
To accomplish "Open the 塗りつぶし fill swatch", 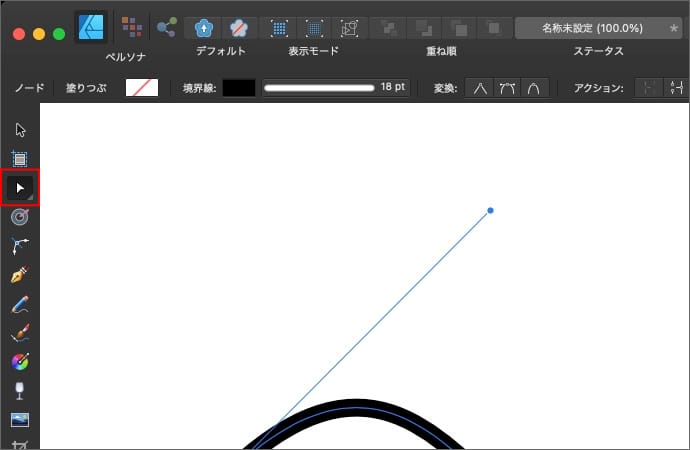I will [x=141, y=88].
